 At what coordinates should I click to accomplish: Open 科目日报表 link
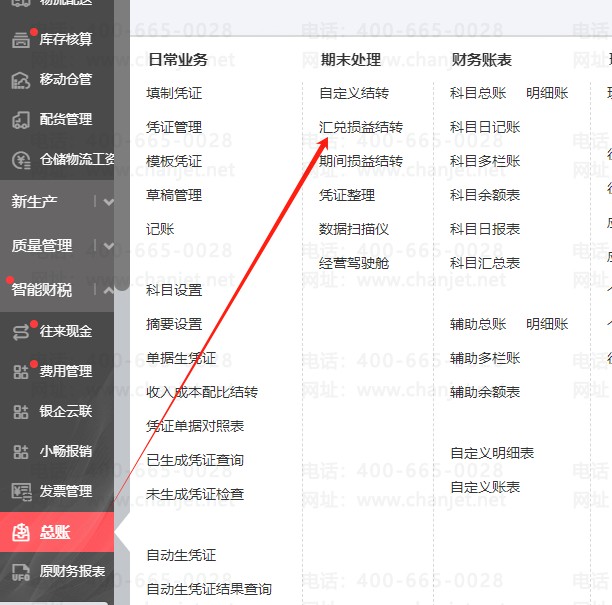[x=485, y=229]
